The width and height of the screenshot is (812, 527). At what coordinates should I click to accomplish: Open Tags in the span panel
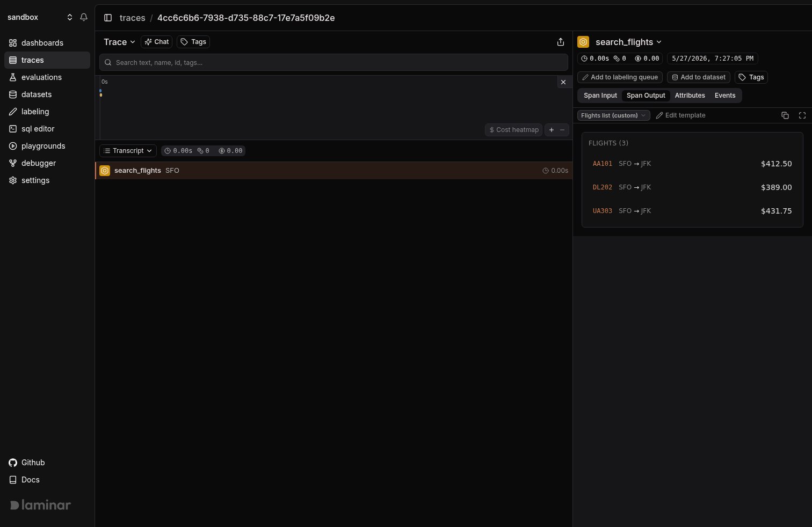coord(751,77)
